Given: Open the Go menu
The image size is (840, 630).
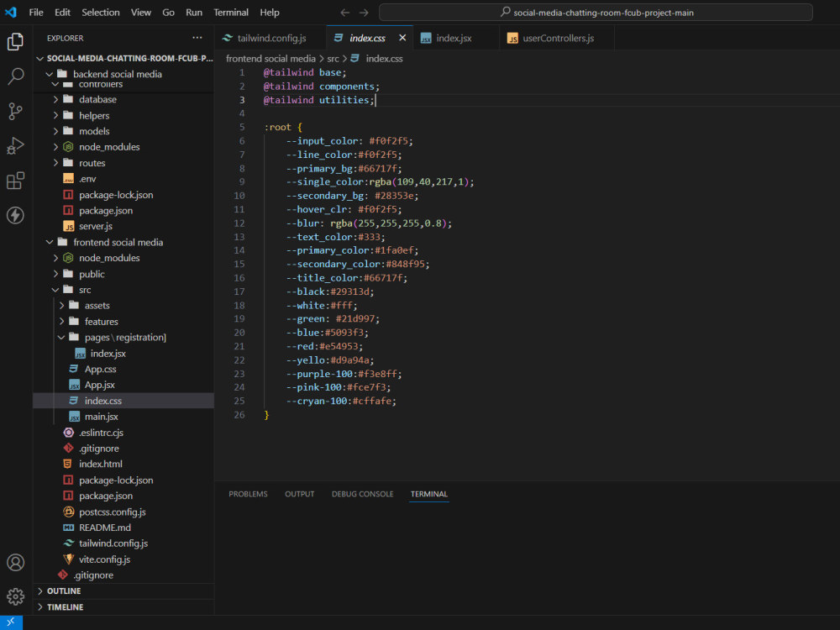Looking at the screenshot, I should 168,13.
